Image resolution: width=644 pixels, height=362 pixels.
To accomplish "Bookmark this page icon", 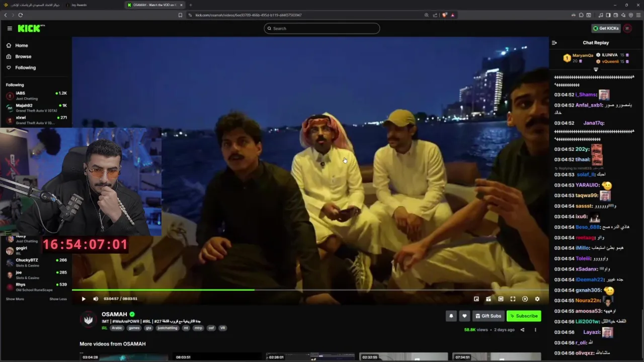I will tap(180, 15).
